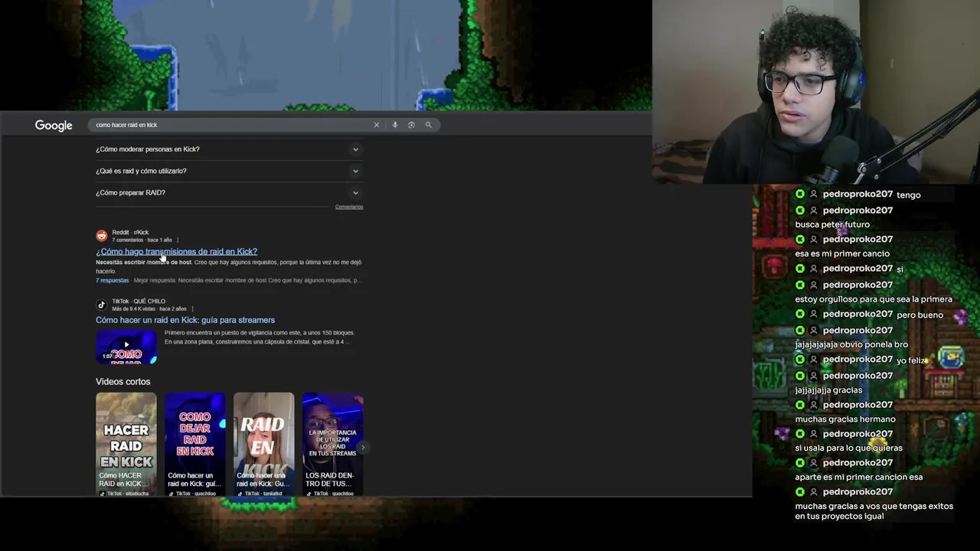Click chat message 'muchas gracias hermano'
This screenshot has height=551, width=980.
pos(845,419)
